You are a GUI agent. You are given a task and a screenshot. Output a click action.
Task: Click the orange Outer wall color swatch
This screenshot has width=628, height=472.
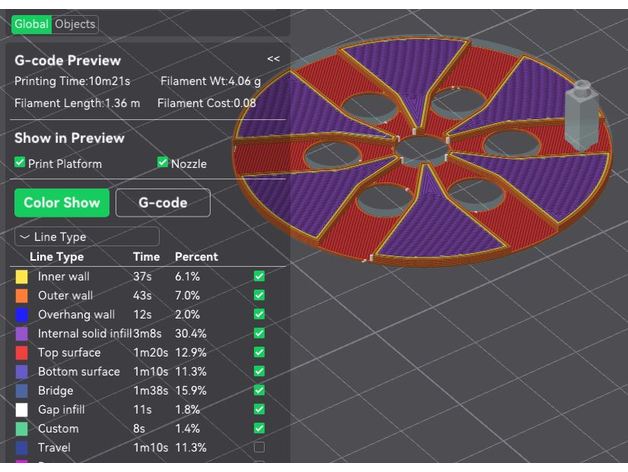pos(21,295)
